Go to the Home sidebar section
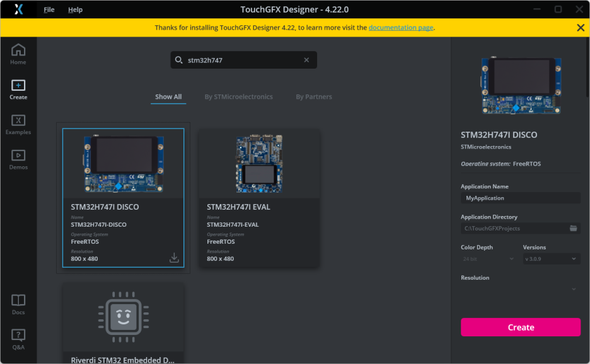The height and width of the screenshot is (364, 590). pos(18,55)
